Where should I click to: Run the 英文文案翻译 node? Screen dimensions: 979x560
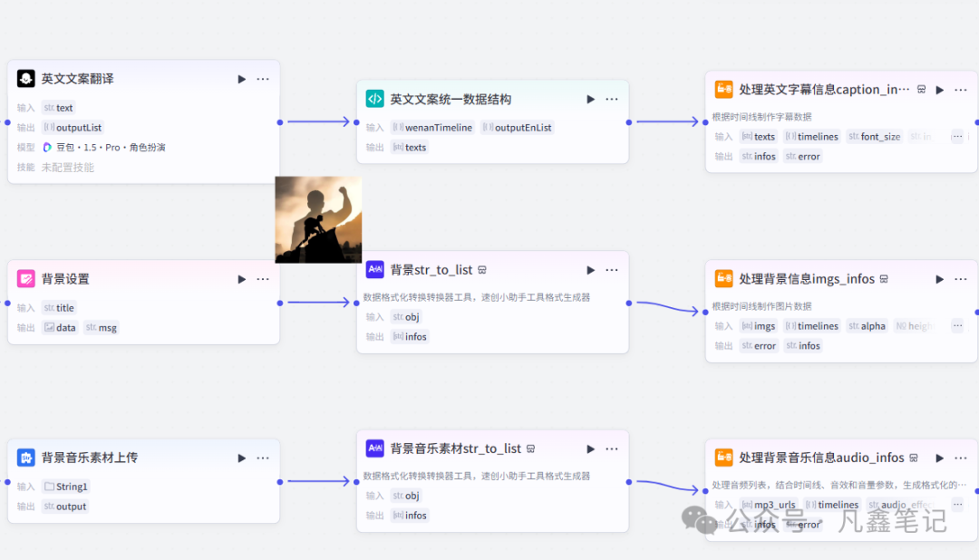241,79
